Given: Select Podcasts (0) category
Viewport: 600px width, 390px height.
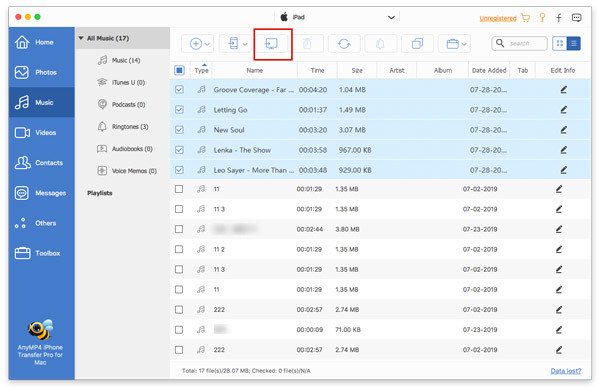Looking at the screenshot, I should 121,105.
